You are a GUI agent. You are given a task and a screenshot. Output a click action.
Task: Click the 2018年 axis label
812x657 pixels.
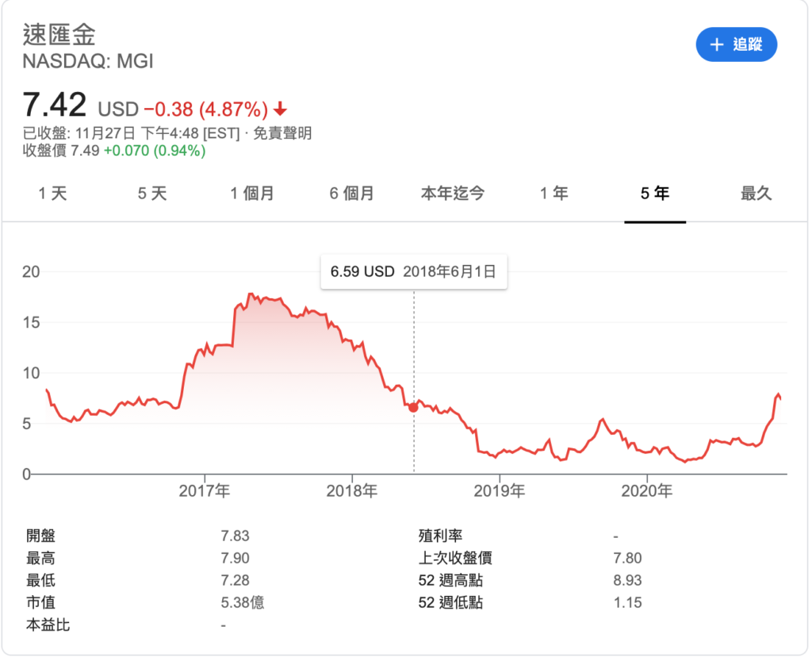(352, 490)
